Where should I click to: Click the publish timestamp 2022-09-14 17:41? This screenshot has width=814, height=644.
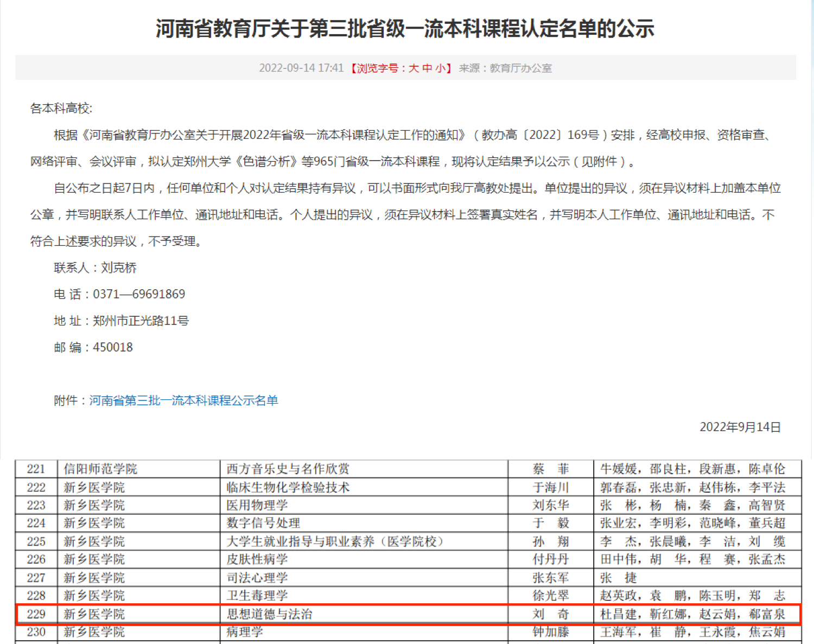pos(301,68)
